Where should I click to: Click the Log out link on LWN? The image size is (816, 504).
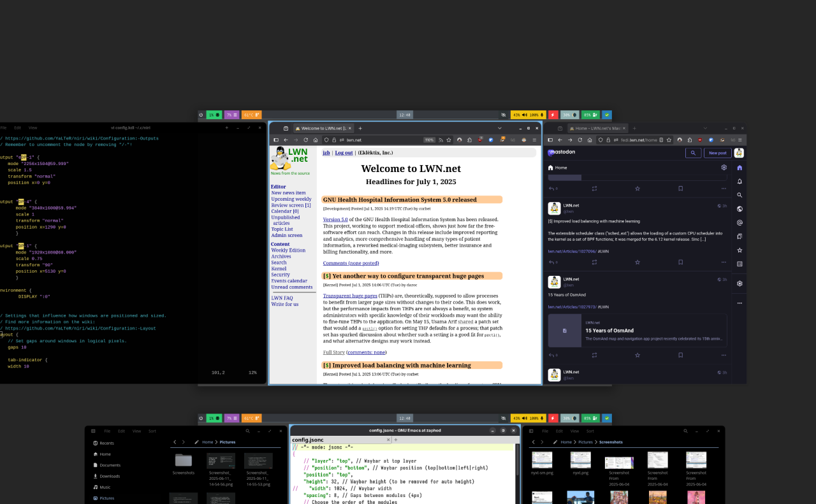[x=344, y=153]
